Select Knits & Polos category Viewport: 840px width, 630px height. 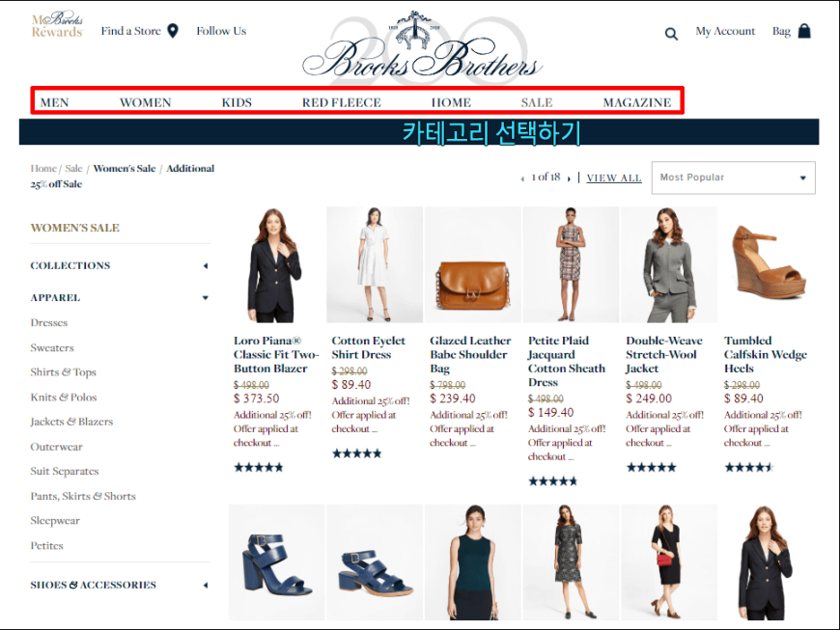pyautogui.click(x=64, y=397)
